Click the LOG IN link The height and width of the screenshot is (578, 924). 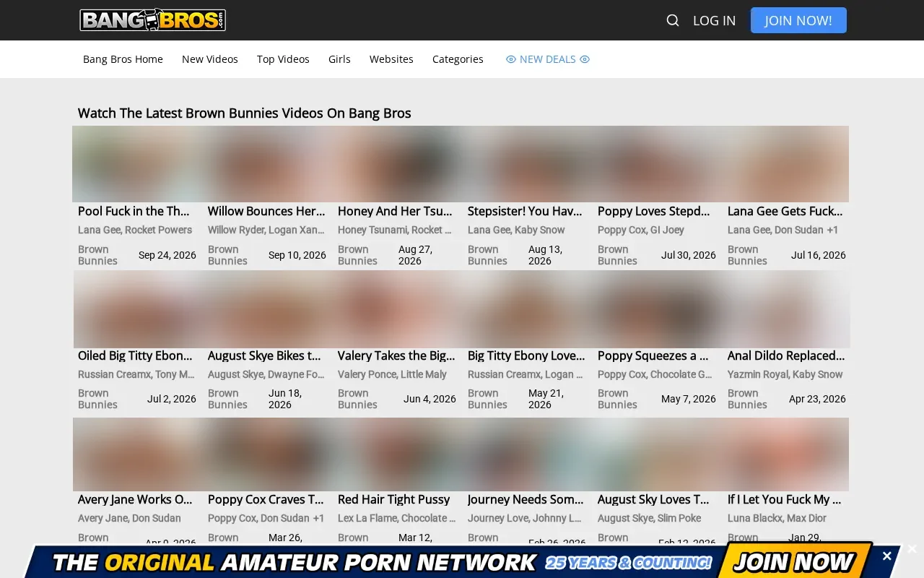[714, 20]
